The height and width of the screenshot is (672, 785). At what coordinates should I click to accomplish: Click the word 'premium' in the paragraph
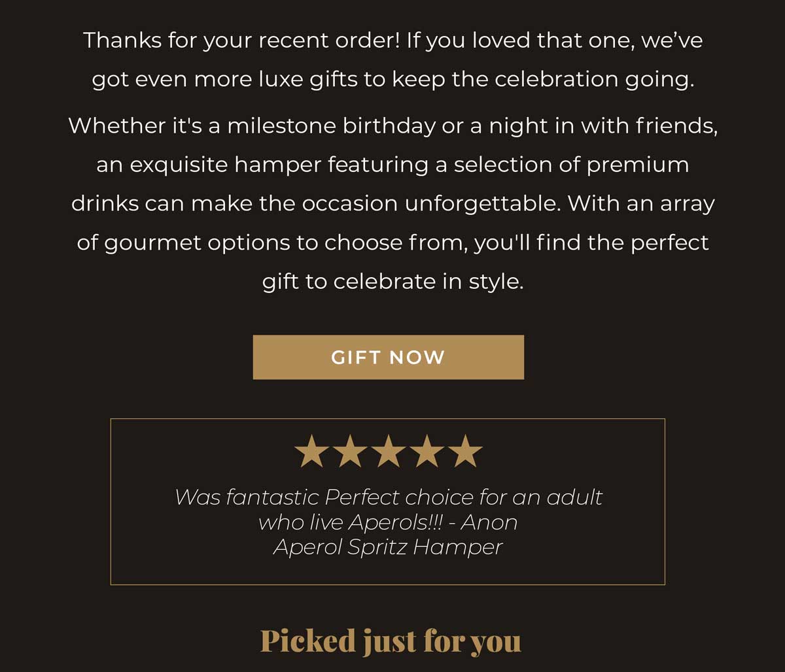(637, 165)
